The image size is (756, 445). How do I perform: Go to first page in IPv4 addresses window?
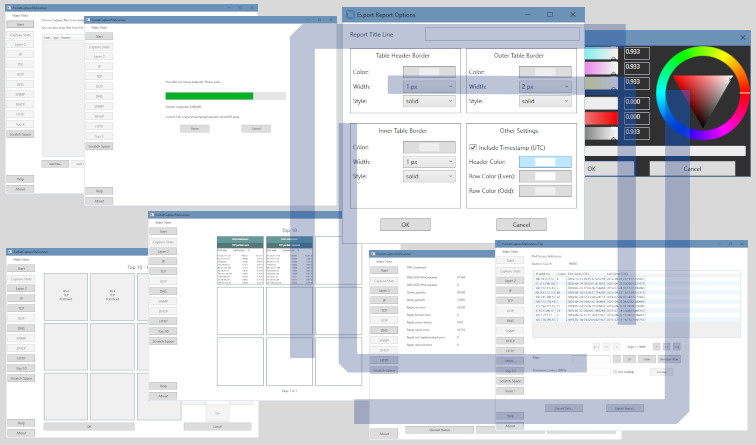pos(596,347)
